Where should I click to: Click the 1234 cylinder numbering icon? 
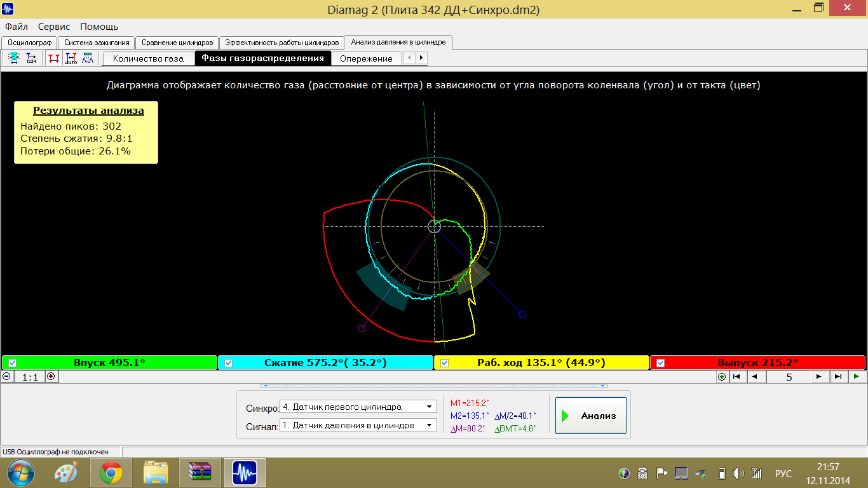click(31, 58)
